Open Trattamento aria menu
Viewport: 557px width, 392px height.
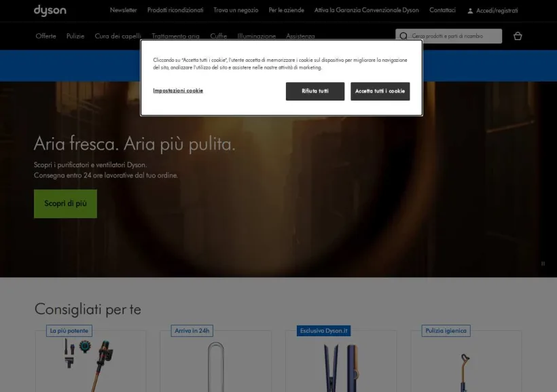[175, 36]
